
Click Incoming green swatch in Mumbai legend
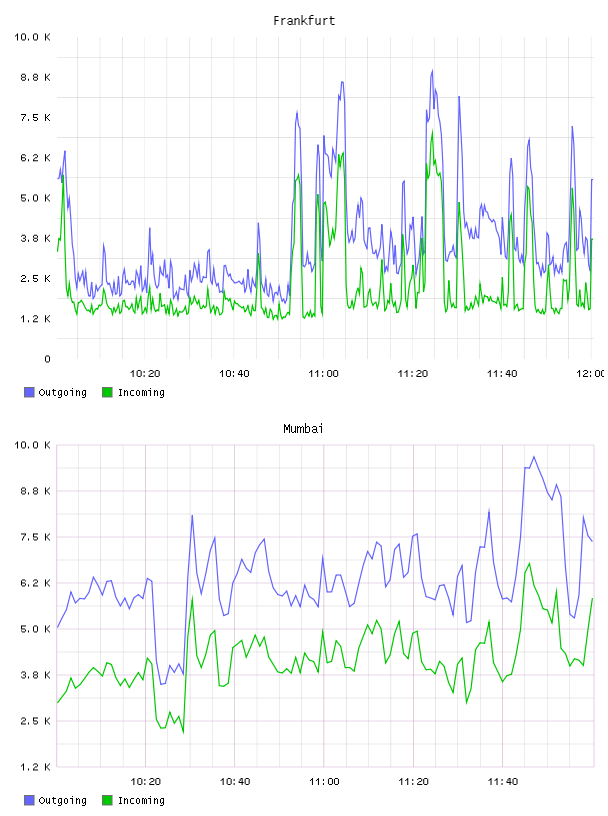pos(107,800)
